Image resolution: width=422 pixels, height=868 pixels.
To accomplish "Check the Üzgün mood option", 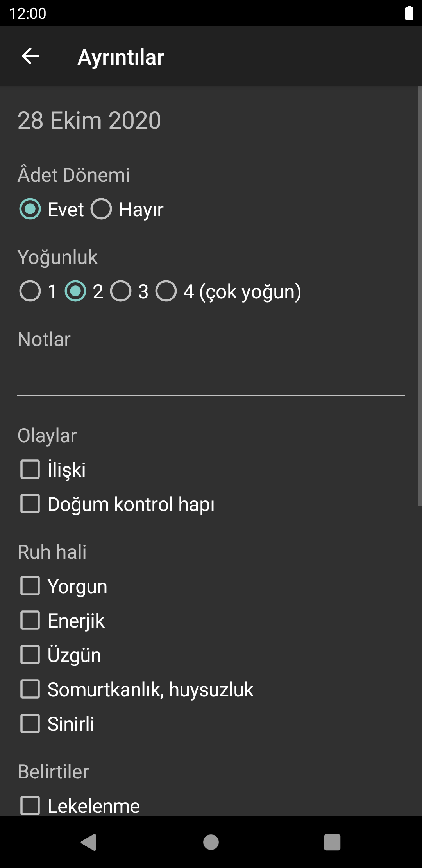I will click(30, 655).
